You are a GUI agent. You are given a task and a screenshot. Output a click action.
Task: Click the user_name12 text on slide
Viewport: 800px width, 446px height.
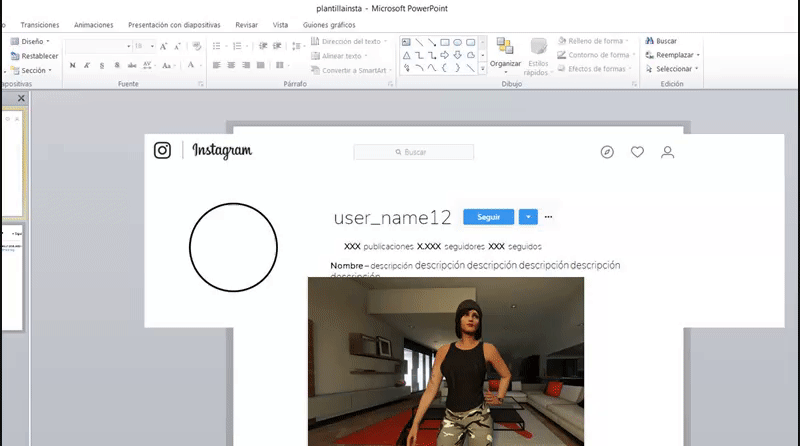(392, 218)
